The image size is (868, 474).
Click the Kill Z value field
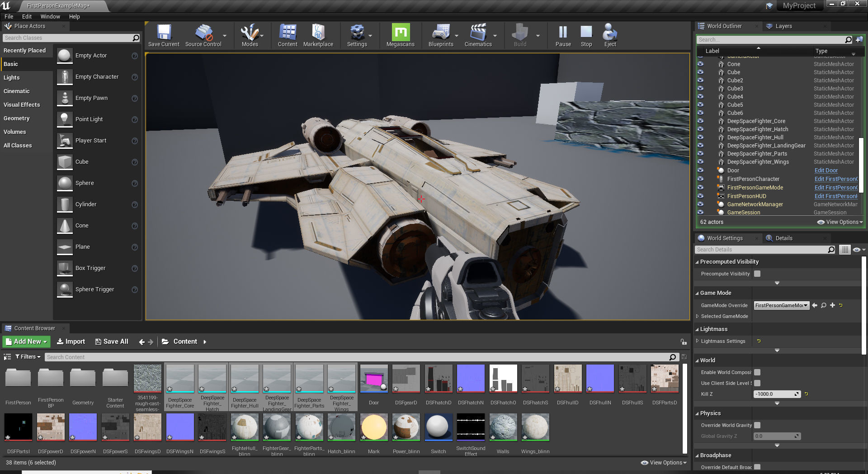pos(777,394)
